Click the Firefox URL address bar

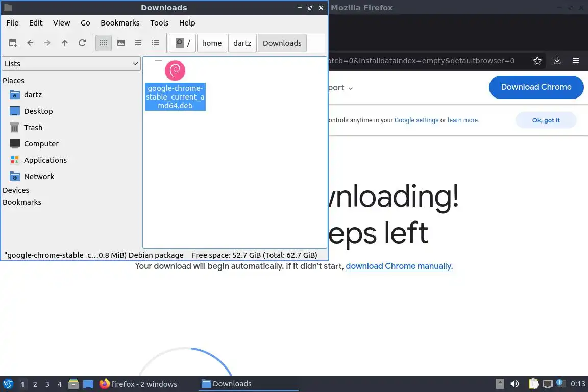point(422,61)
